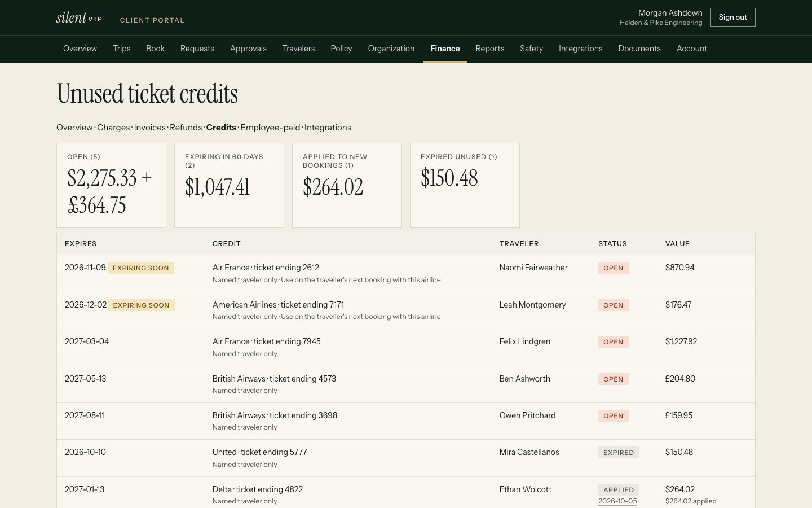Open the Finance Overview sub-link
Viewport: 812px width, 508px height.
[74, 128]
